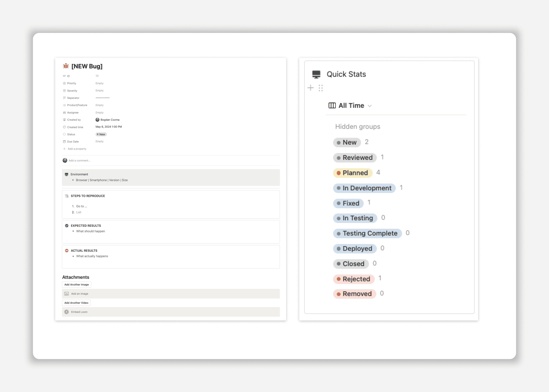This screenshot has height=392, width=549.
Task: Show the Closed hidden group
Action: click(351, 264)
